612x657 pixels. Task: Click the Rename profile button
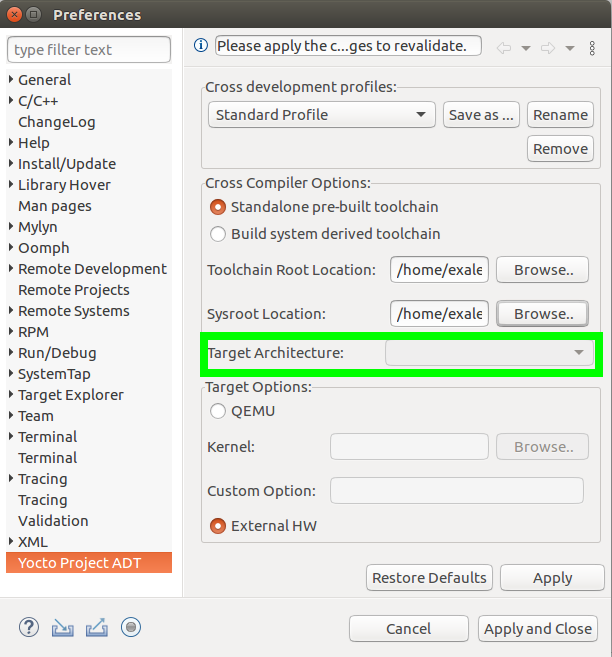(560, 115)
